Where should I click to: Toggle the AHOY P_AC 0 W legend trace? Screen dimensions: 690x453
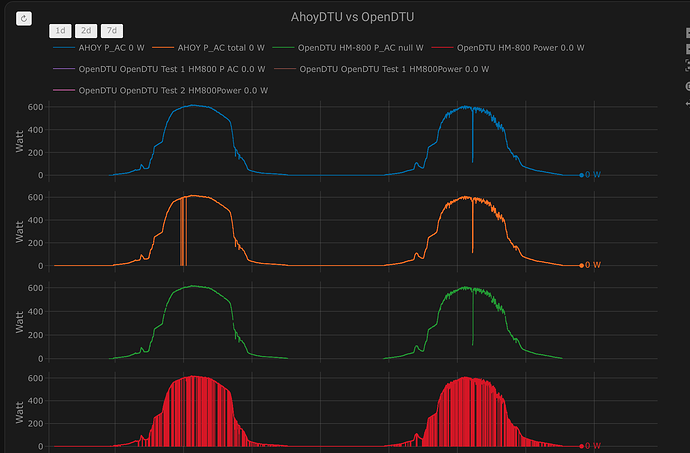coord(99,48)
